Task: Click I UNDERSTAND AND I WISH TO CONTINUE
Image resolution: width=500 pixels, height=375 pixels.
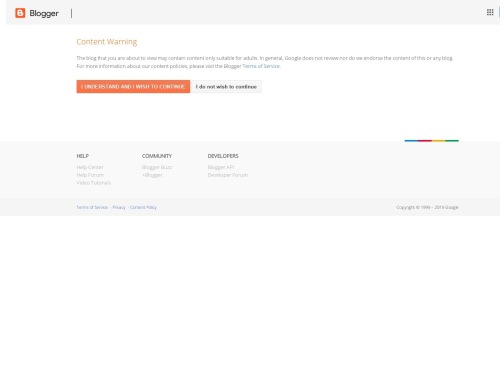Action: (x=133, y=87)
